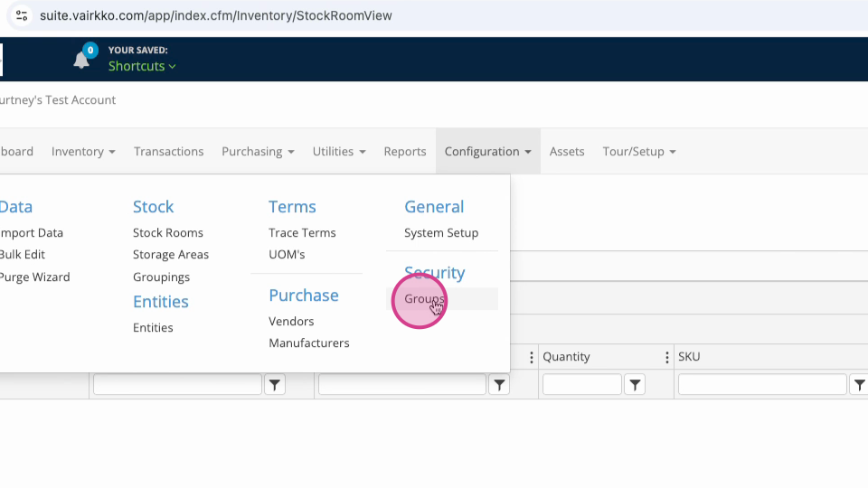Viewport: 868px width, 488px height.
Task: Click the filter icon beside Quantity filter field
Action: 635,385
